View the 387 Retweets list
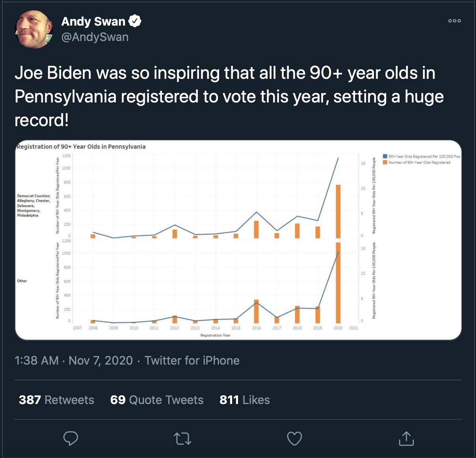 point(57,400)
